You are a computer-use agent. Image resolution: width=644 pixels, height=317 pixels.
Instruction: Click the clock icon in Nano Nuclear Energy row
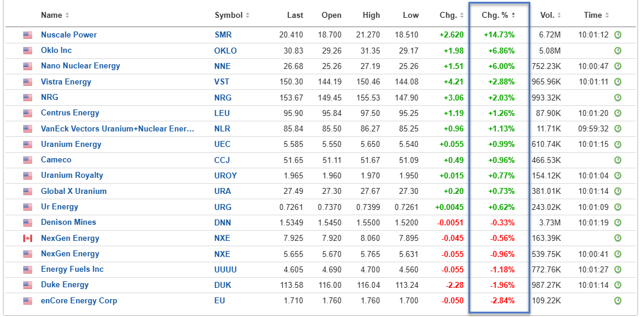click(x=617, y=66)
